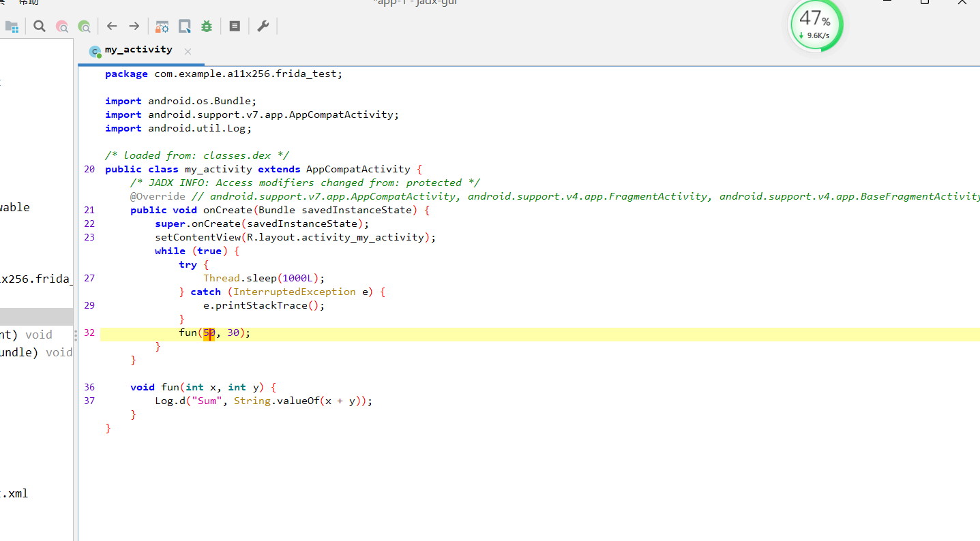Click AppCompatActivity in class declaration
Image resolution: width=980 pixels, height=541 pixels.
click(x=358, y=169)
